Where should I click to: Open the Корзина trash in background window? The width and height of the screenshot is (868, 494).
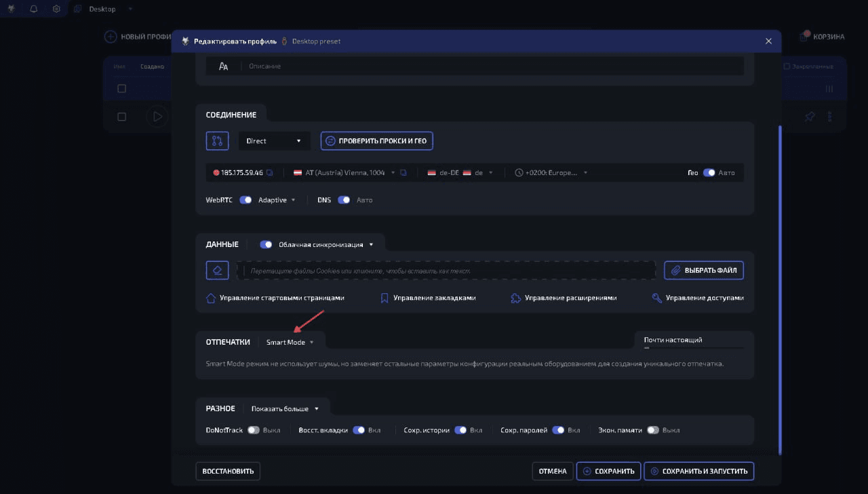pyautogui.click(x=823, y=36)
